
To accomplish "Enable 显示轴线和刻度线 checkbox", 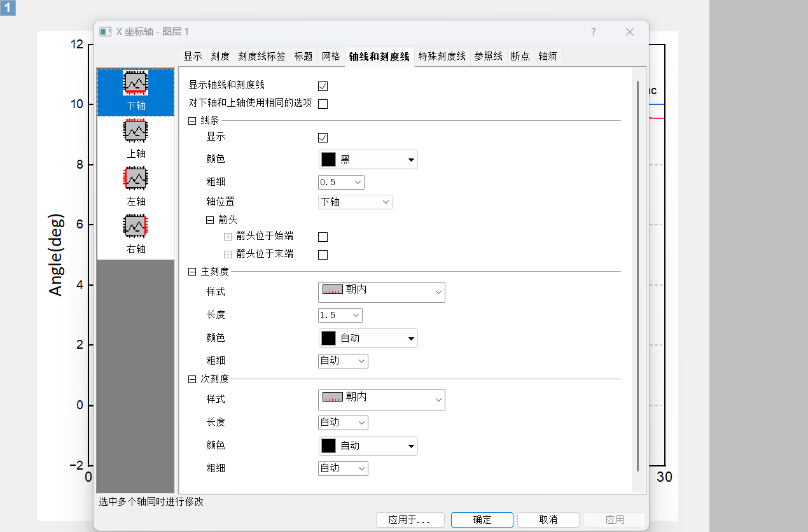I will [x=323, y=86].
